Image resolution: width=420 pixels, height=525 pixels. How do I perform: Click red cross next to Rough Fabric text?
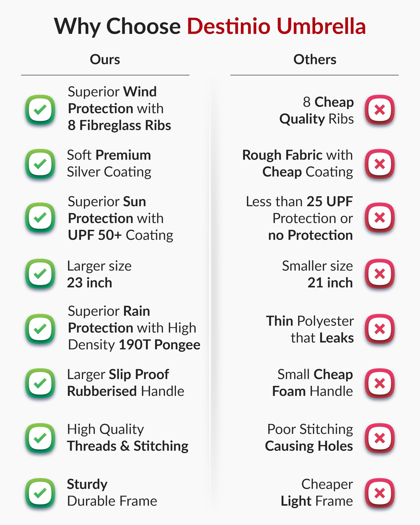point(380,164)
